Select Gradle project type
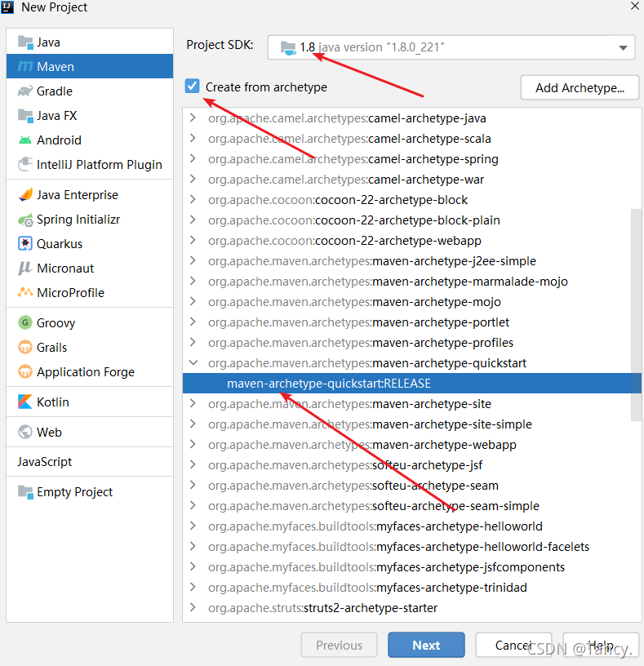This screenshot has width=644, height=666. (x=90, y=91)
